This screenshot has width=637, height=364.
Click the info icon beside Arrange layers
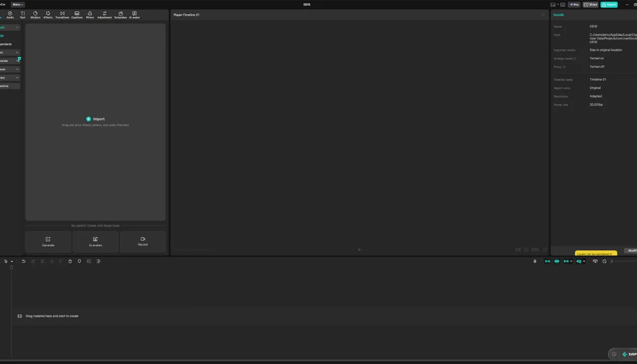tap(575, 59)
